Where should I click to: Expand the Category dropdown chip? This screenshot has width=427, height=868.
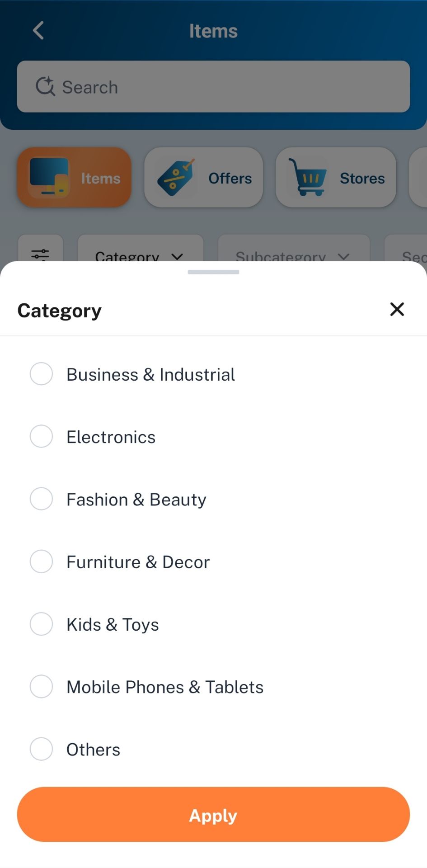pos(141,251)
